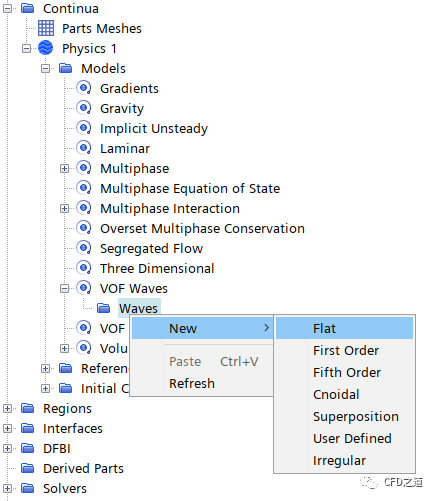This screenshot has width=436, height=501.
Task: Click the Laminar model icon
Action: tap(84, 148)
